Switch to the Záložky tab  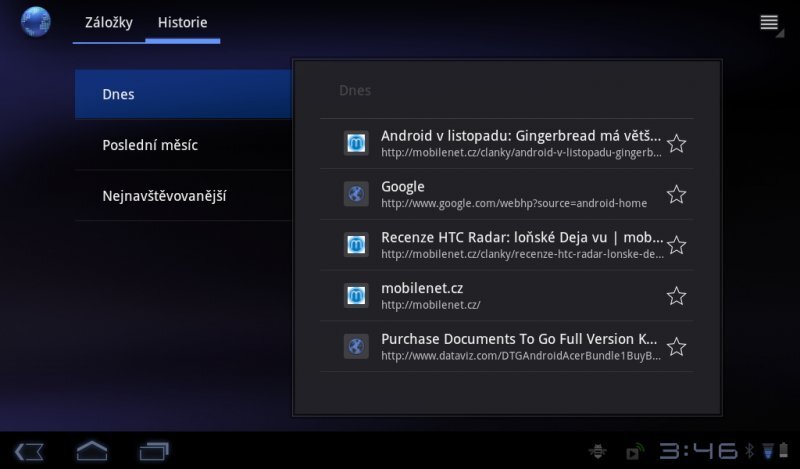click(x=109, y=23)
